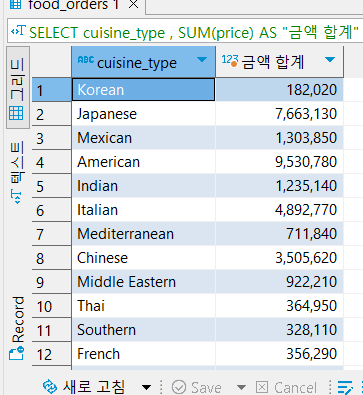
Task: Click the Record panel icon
Action: (17, 353)
